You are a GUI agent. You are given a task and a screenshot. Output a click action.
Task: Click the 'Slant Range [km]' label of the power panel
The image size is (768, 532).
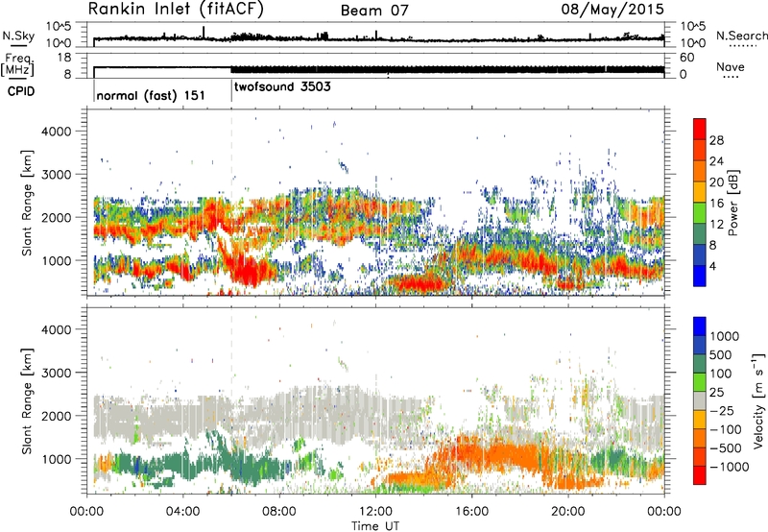(x=27, y=203)
